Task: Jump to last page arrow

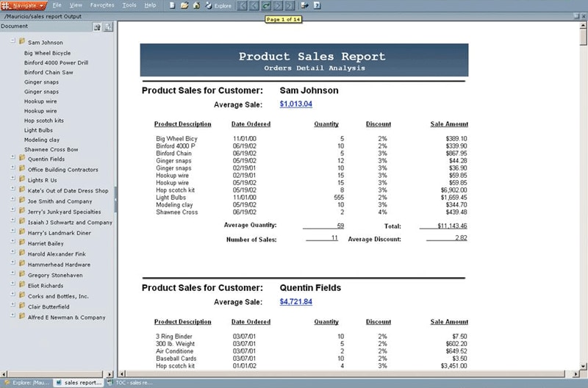Action: [x=290, y=6]
